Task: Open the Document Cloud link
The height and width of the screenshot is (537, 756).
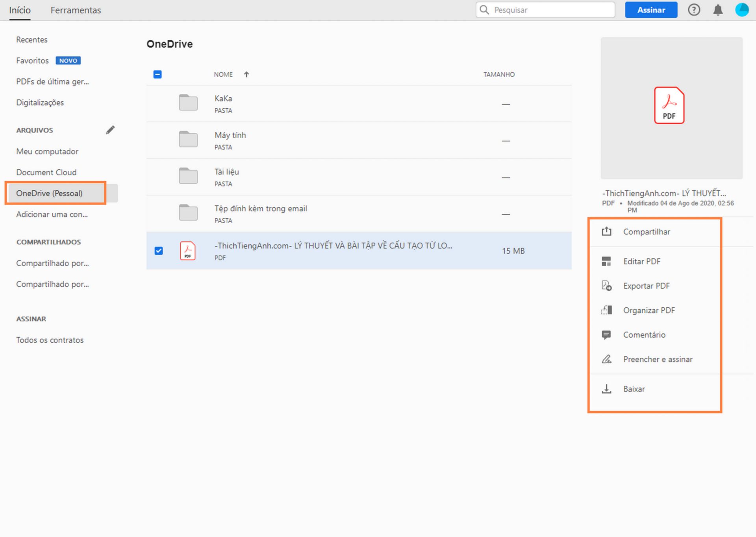Action: (46, 172)
